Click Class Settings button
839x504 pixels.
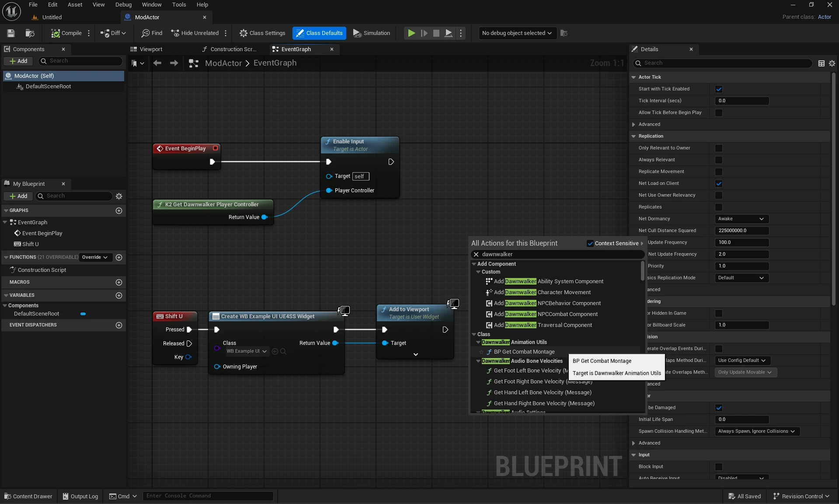[x=262, y=33]
